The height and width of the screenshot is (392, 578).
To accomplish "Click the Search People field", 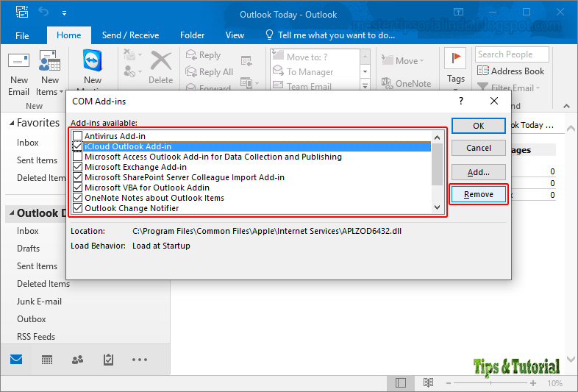I will click(x=512, y=54).
